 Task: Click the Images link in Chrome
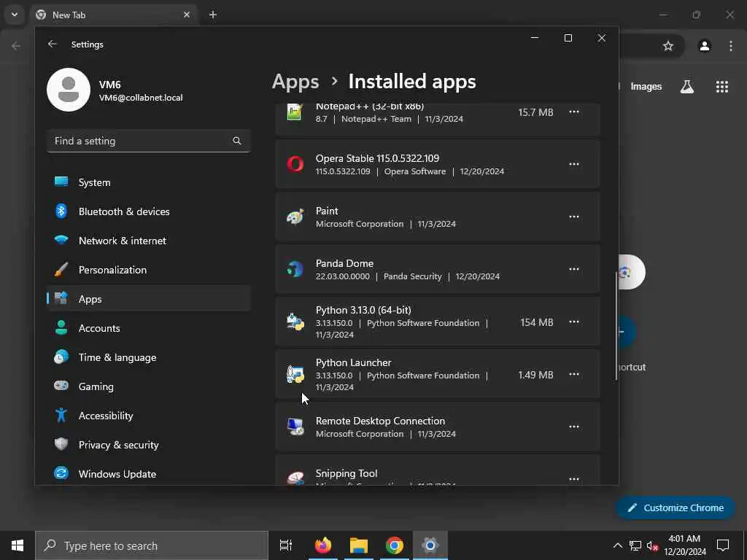point(646,87)
